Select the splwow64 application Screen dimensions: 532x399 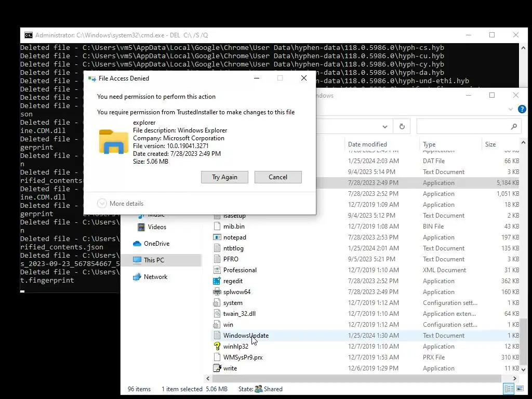[x=237, y=292]
